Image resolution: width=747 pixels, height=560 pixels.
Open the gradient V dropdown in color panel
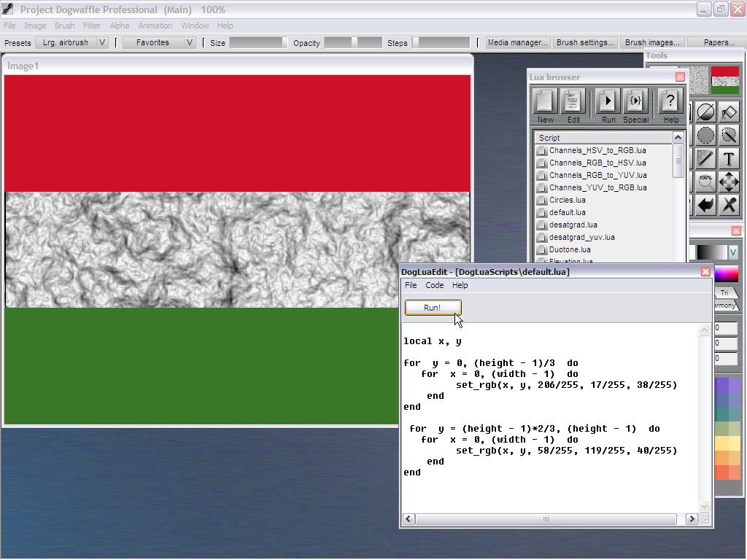pyautogui.click(x=733, y=252)
